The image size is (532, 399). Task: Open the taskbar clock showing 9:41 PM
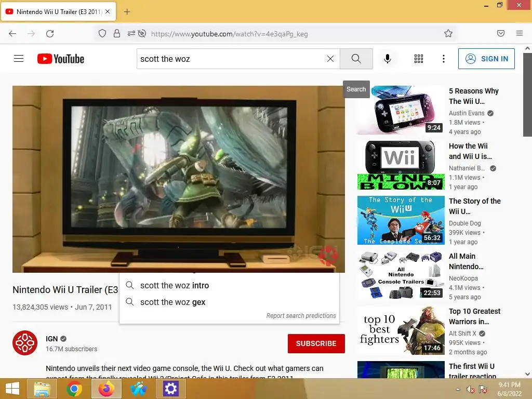tap(509, 389)
